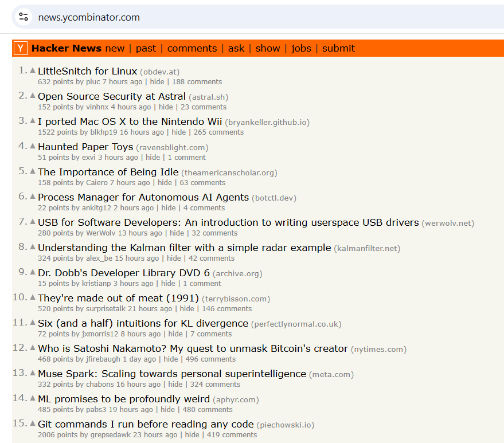Screen dimensions: 504x443
Task: Hide the Git commands story
Action: [192, 434]
